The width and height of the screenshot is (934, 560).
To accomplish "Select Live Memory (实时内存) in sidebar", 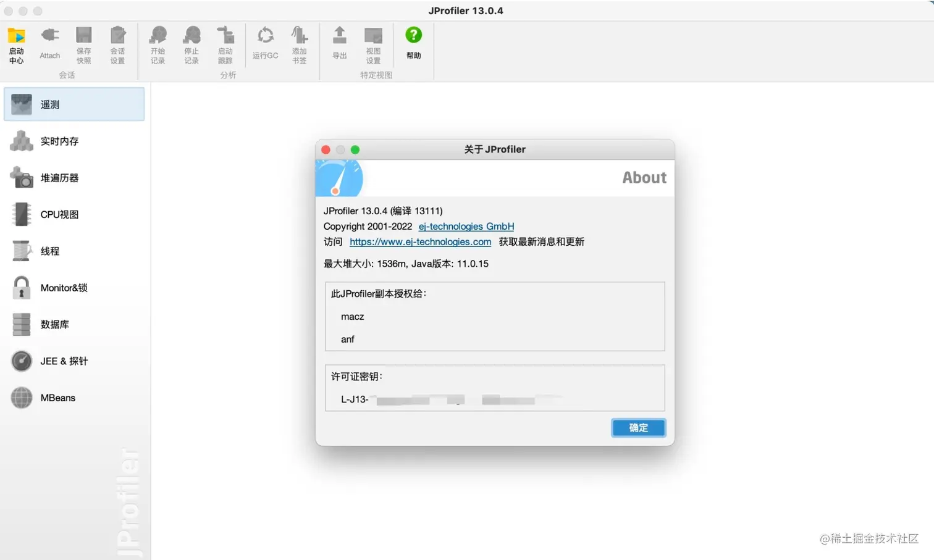I will coord(74,141).
